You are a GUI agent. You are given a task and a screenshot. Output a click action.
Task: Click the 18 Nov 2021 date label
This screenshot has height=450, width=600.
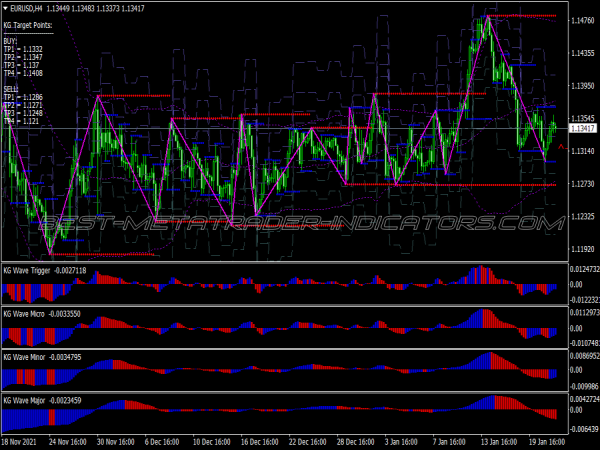point(22,441)
